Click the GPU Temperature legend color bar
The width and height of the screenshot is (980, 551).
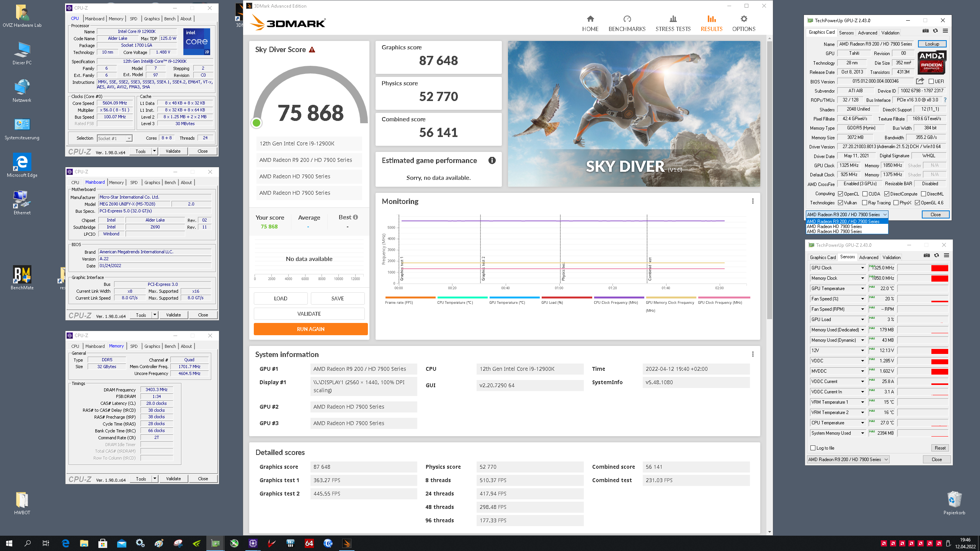pos(514,297)
